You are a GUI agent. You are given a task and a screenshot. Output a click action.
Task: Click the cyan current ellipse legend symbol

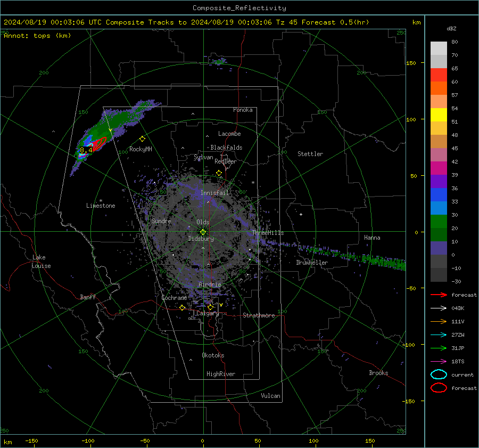point(439,374)
